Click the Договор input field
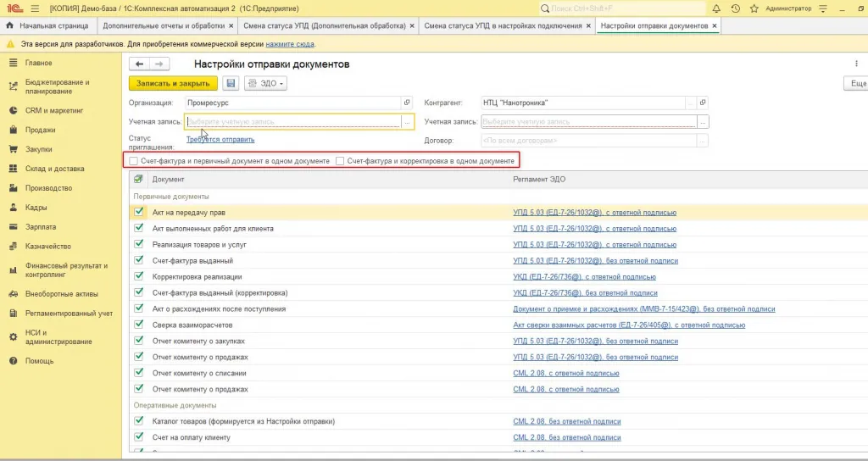 coord(589,141)
